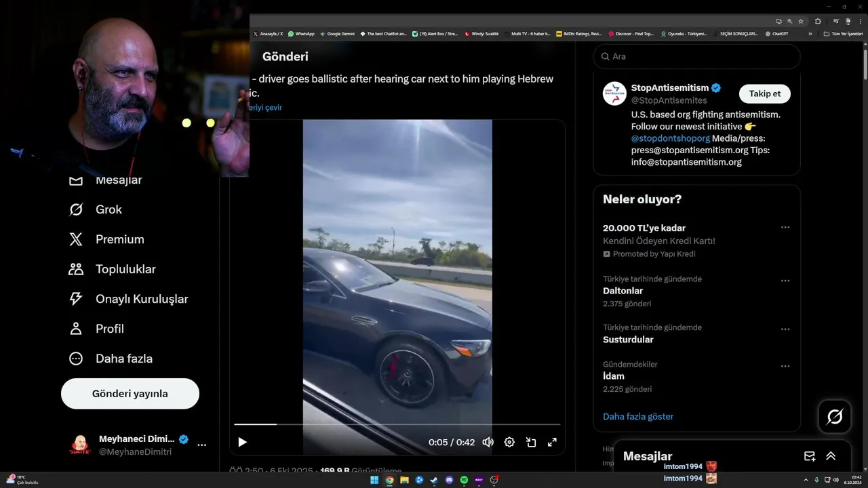Click the Chrome bookmark star icon
This screenshot has height=488, width=868.
click(801, 21)
